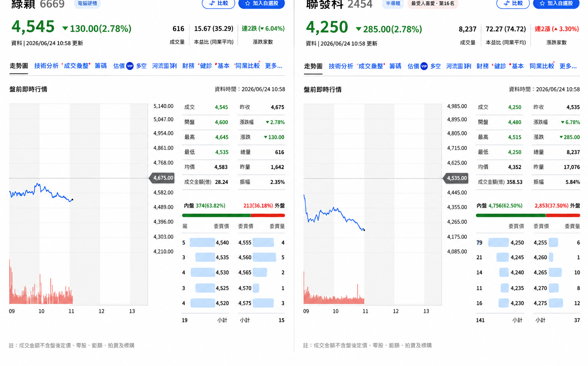
Task: Click bid price 4,245 in 聯發科
Action: (x=517, y=257)
